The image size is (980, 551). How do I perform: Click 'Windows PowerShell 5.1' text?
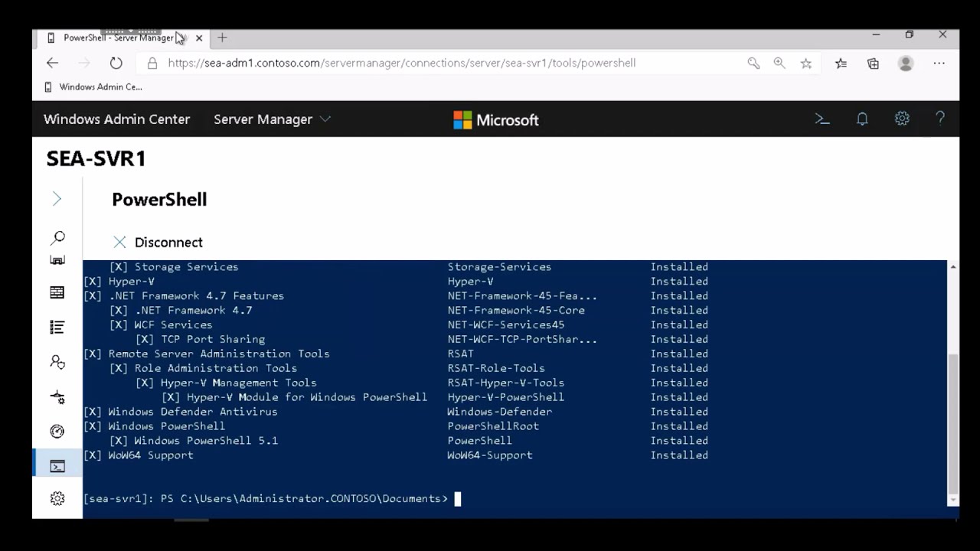coord(206,442)
